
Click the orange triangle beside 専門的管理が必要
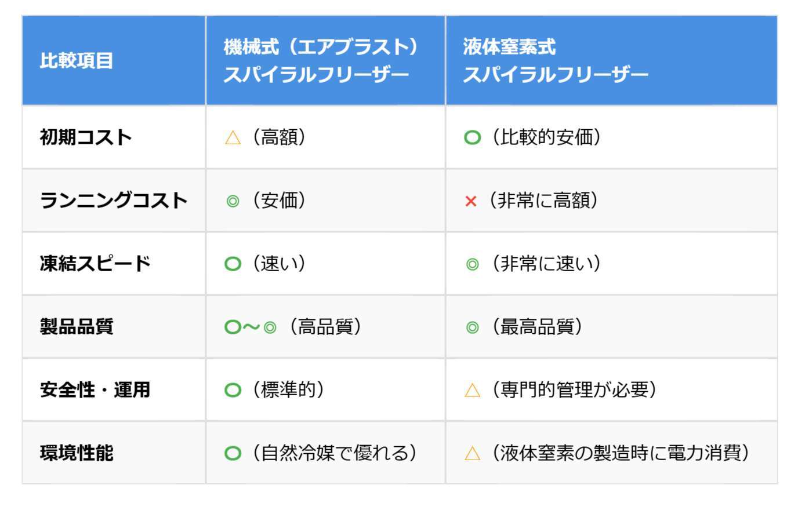click(x=473, y=390)
